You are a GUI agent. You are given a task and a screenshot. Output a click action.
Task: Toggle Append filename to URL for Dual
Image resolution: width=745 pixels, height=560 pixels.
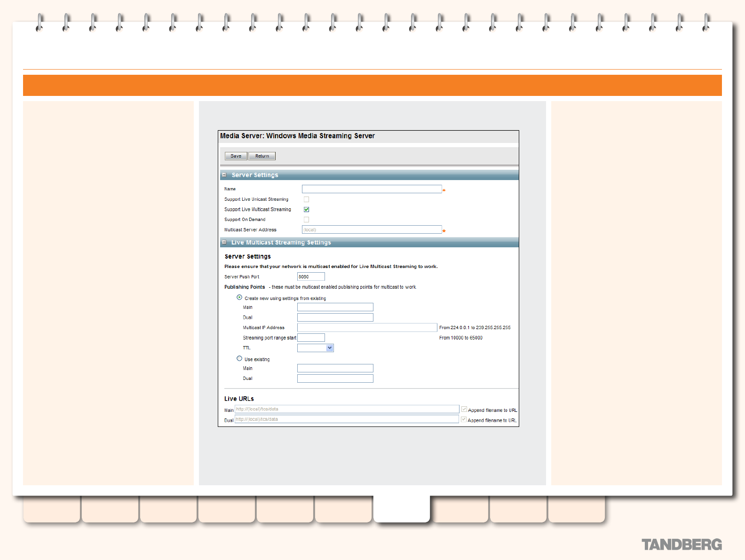464,419
